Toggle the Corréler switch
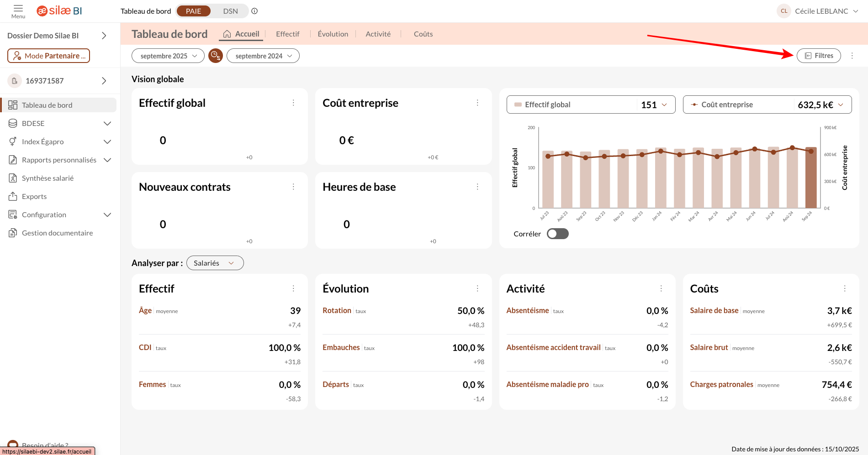Image resolution: width=868 pixels, height=455 pixels. click(557, 234)
